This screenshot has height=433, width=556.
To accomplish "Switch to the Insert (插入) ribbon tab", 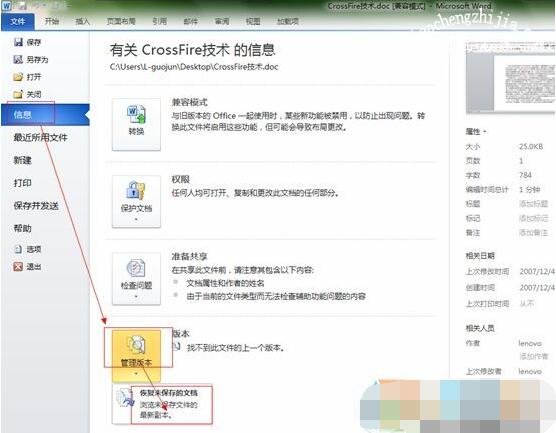I will click(x=82, y=21).
